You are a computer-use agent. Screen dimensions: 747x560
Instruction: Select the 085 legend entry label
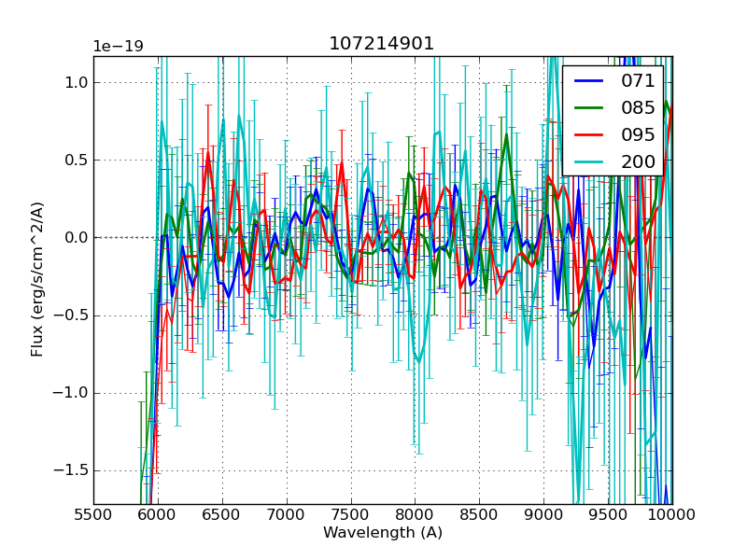coord(638,107)
